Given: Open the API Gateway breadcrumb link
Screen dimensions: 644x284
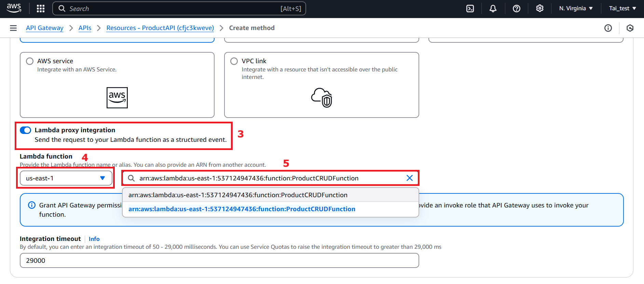Looking at the screenshot, I should 45,28.
